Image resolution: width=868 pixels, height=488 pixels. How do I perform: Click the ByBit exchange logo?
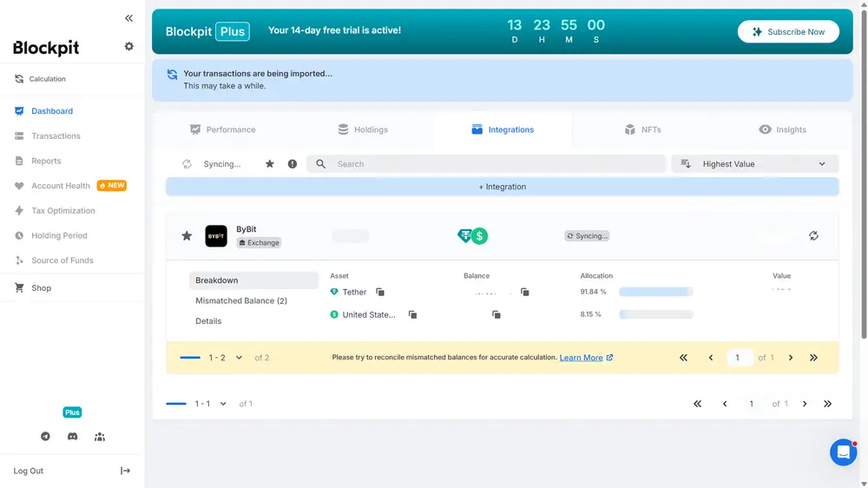pyautogui.click(x=216, y=236)
